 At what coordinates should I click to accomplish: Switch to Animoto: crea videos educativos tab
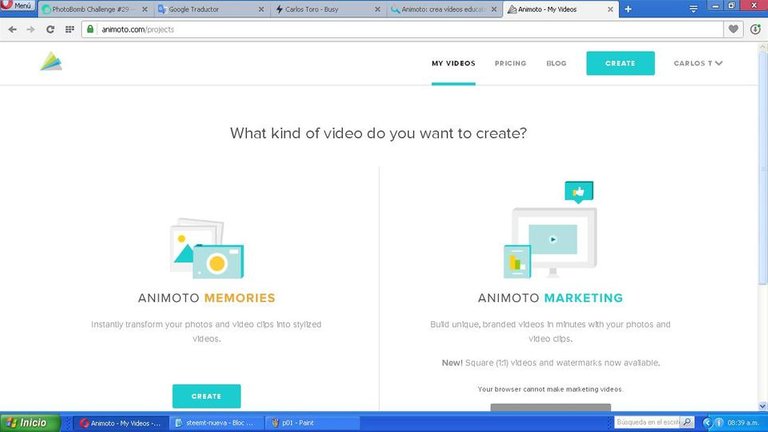point(444,9)
